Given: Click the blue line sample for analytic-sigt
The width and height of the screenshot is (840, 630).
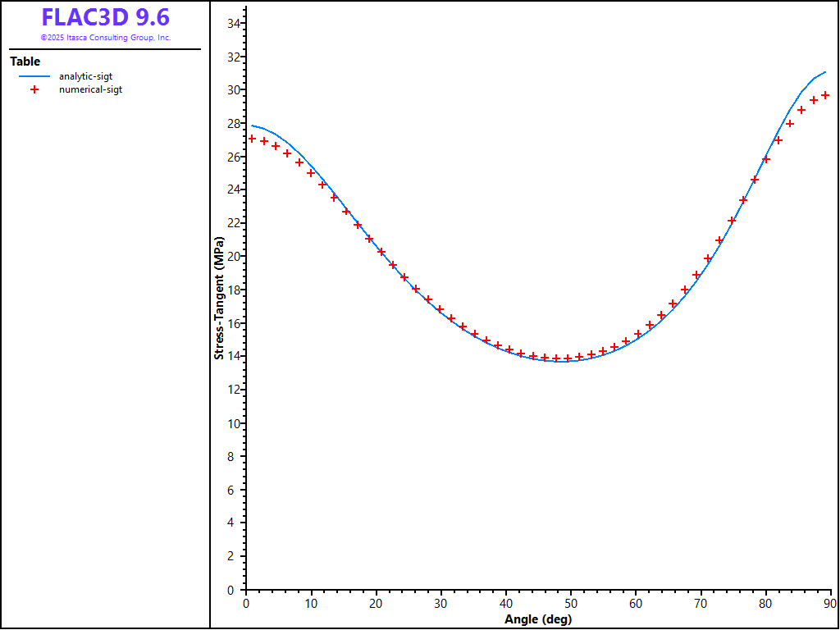Looking at the screenshot, I should pyautogui.click(x=34, y=76).
